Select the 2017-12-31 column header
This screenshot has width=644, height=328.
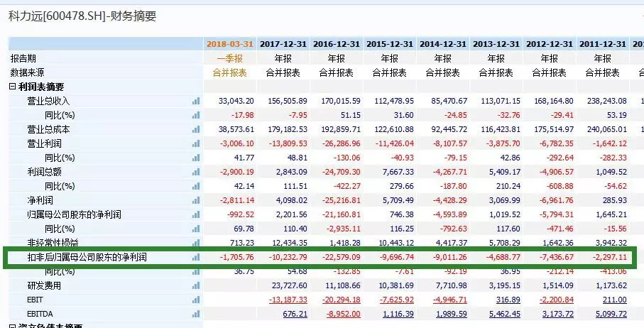283,44
